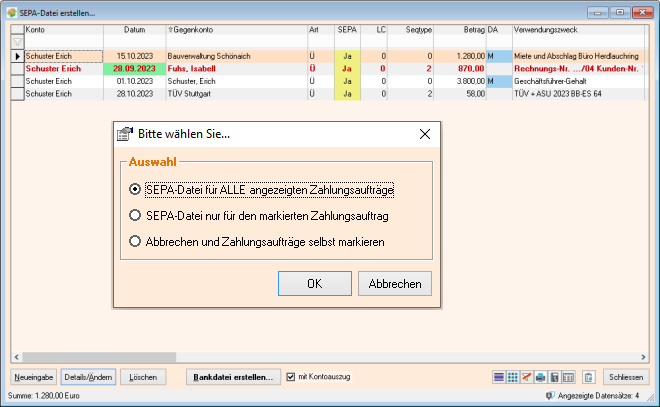660x407 pixels.
Task: Click the filter funnel icon under the table header
Action: (18, 42)
